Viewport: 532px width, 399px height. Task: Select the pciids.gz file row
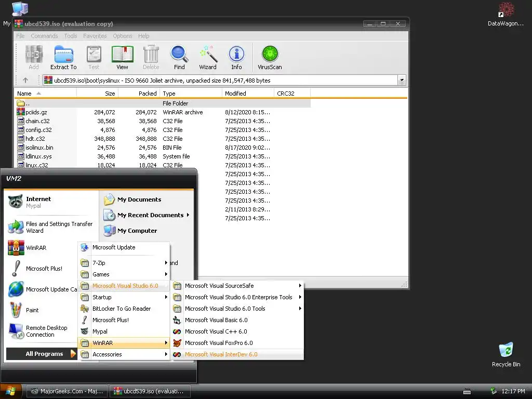pyautogui.click(x=163, y=112)
